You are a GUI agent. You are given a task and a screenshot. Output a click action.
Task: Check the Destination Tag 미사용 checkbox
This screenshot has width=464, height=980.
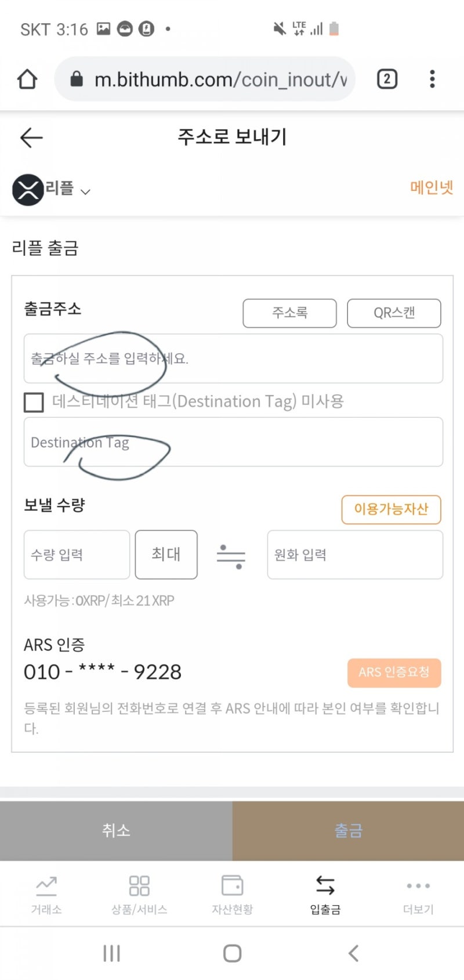(34, 402)
